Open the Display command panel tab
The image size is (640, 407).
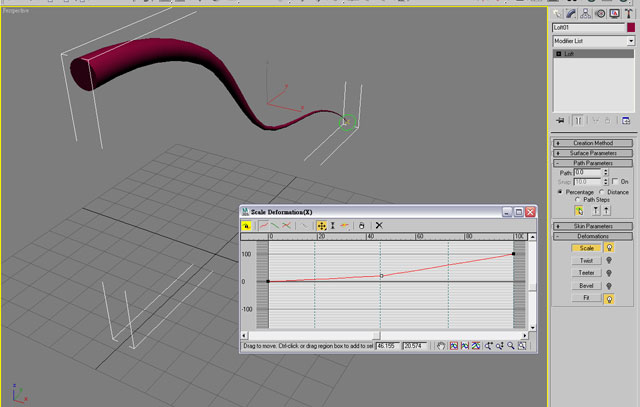pos(615,13)
